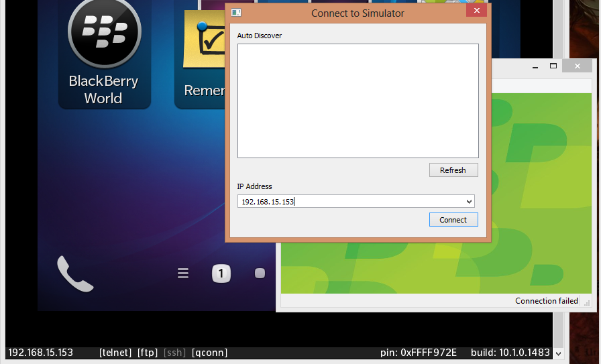Click the Connect button

(453, 220)
